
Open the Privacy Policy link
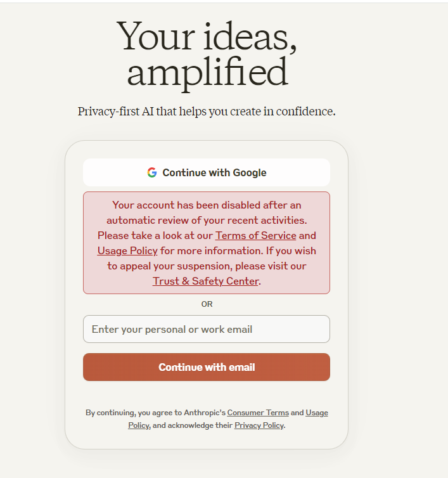(259, 425)
